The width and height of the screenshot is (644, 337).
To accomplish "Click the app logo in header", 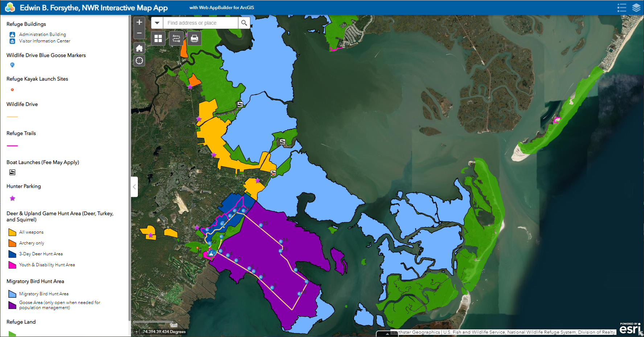I will [10, 8].
